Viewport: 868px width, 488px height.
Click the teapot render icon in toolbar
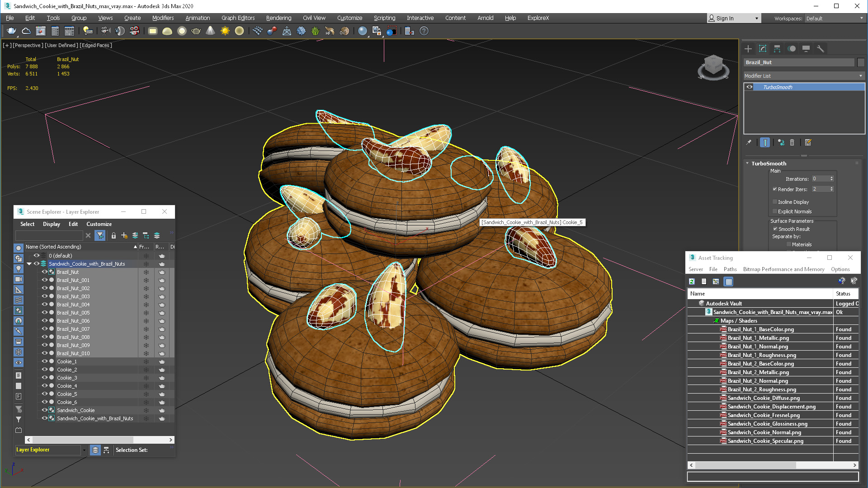11,31
